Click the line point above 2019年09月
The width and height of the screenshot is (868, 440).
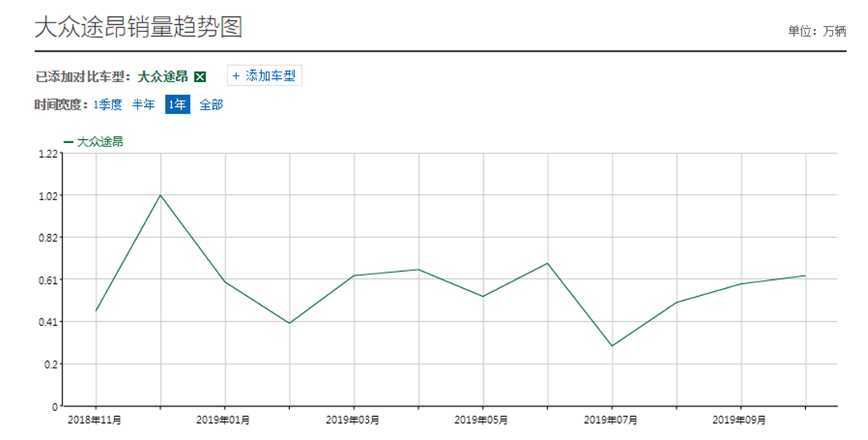click(x=741, y=283)
